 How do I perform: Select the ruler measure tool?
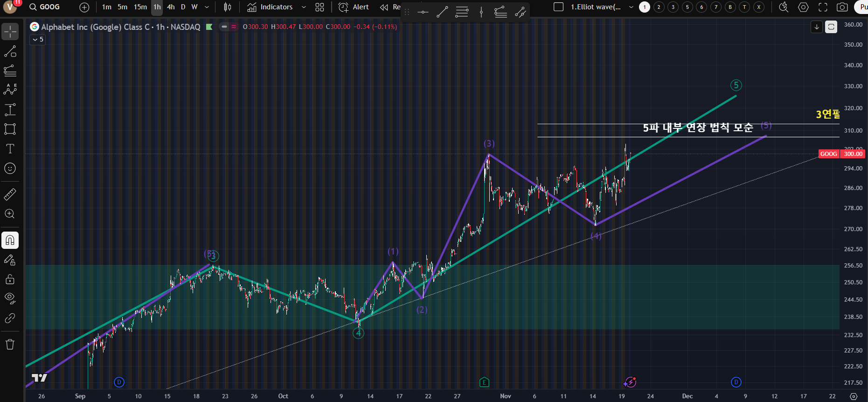(10, 194)
